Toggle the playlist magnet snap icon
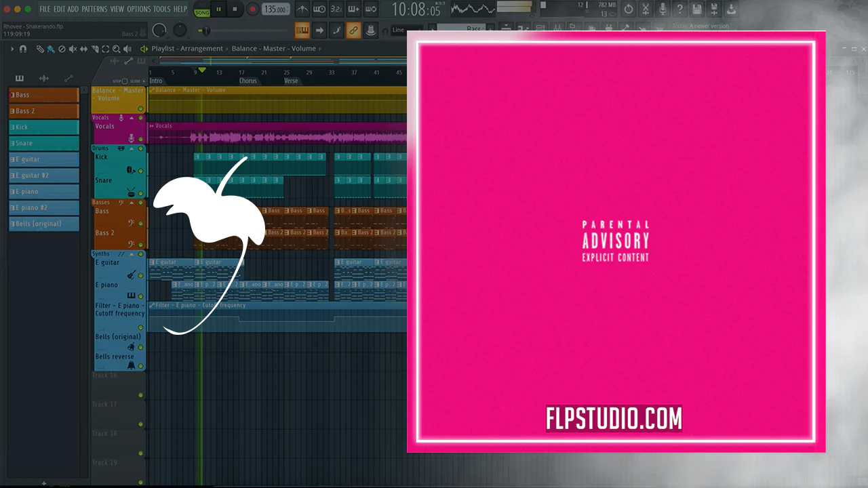 click(x=23, y=49)
